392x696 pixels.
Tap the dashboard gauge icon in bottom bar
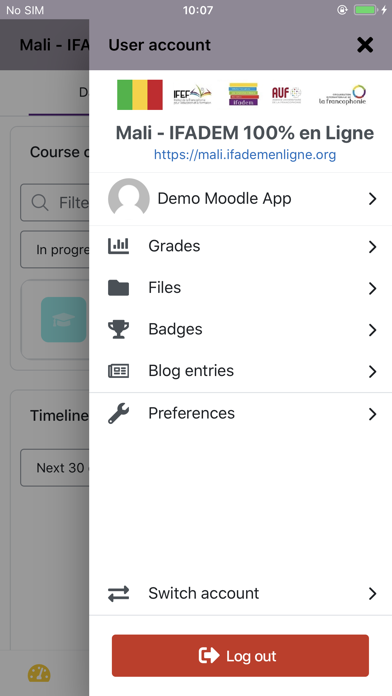[39, 673]
